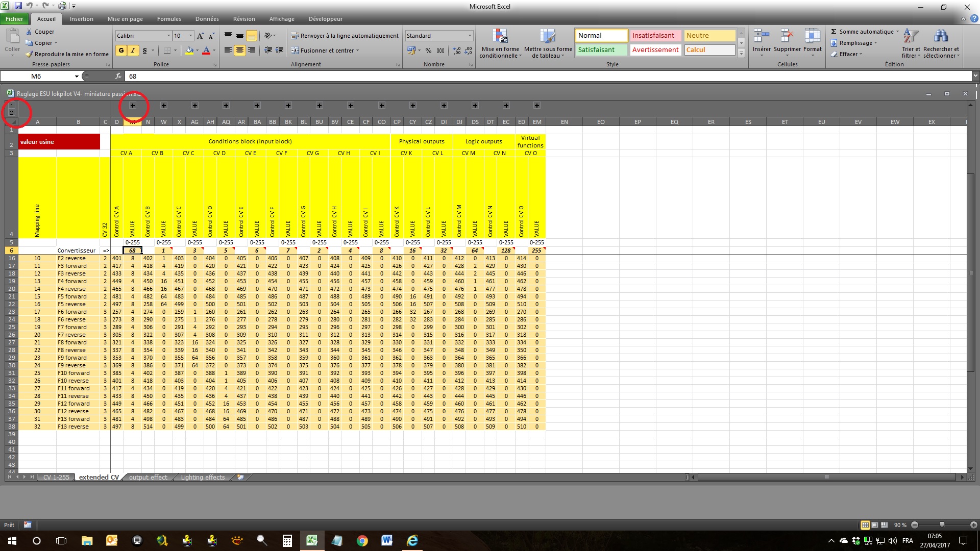Click the orientation (angled text) icon
980x551 pixels.
point(268,36)
